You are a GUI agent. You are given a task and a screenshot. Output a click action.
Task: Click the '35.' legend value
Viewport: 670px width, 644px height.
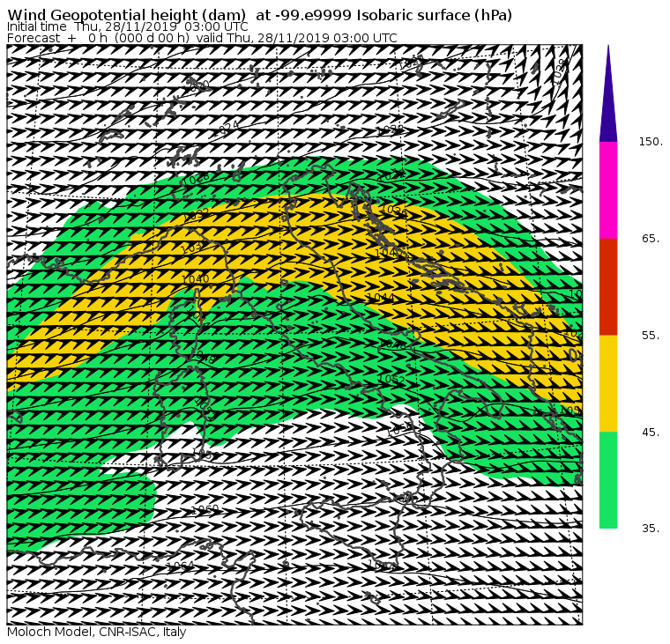coord(651,529)
